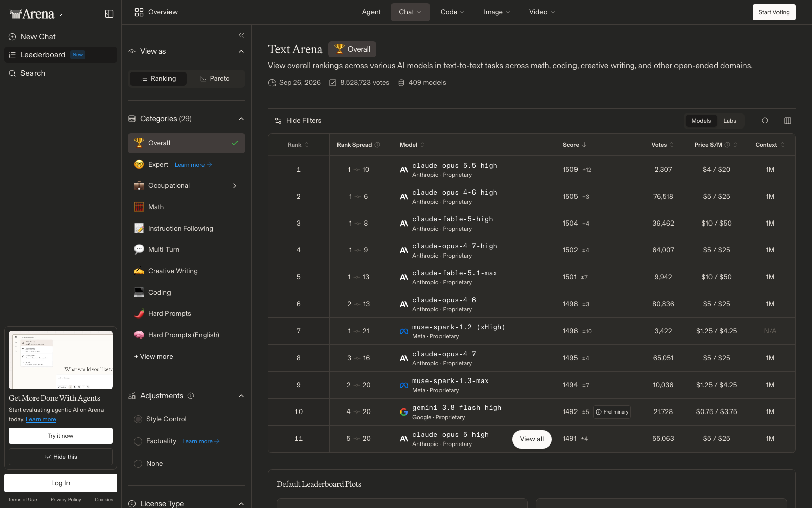Open the Image menu

click(497, 12)
